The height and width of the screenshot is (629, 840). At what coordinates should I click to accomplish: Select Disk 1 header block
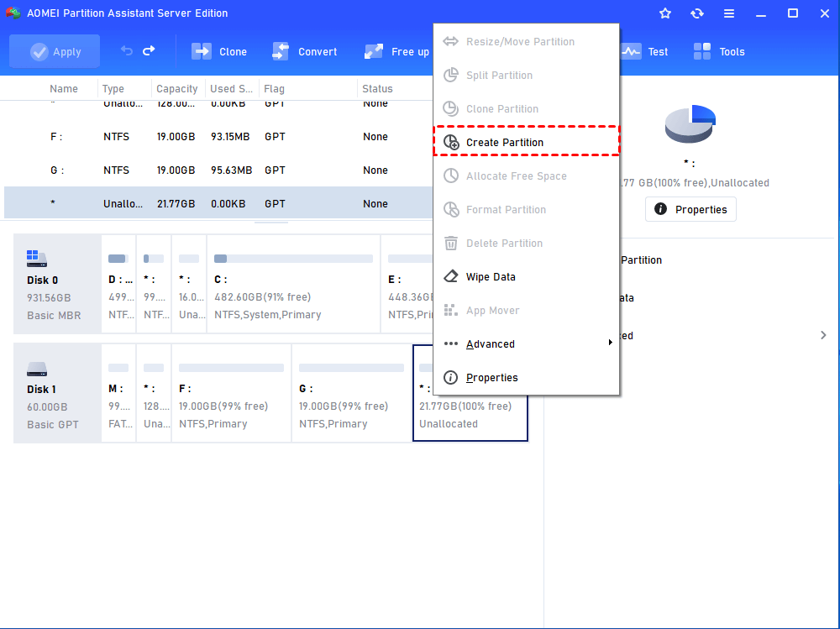click(x=57, y=393)
